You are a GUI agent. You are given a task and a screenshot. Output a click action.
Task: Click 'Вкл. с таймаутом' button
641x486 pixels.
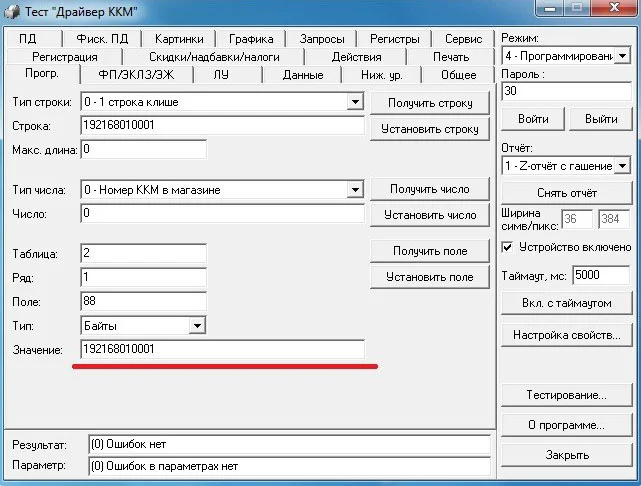567,303
